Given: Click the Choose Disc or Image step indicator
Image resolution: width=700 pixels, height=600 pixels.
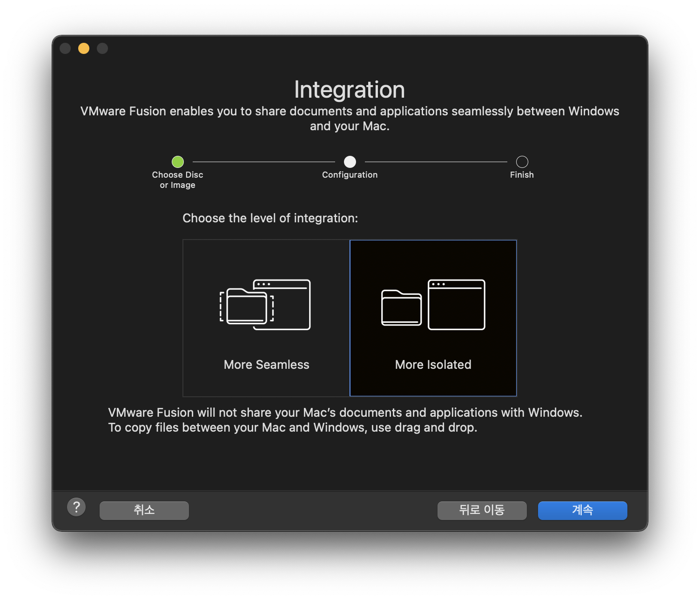Looking at the screenshot, I should click(178, 162).
